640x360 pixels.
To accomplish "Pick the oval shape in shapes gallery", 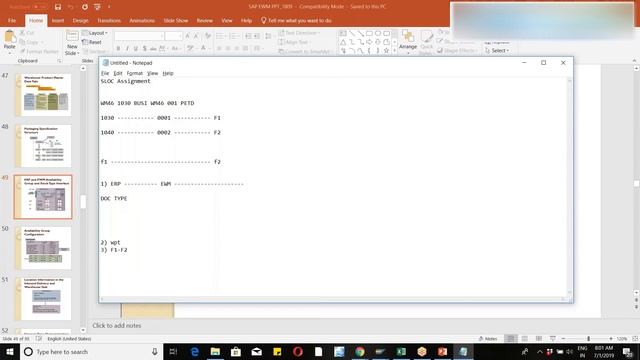I will [378, 33].
